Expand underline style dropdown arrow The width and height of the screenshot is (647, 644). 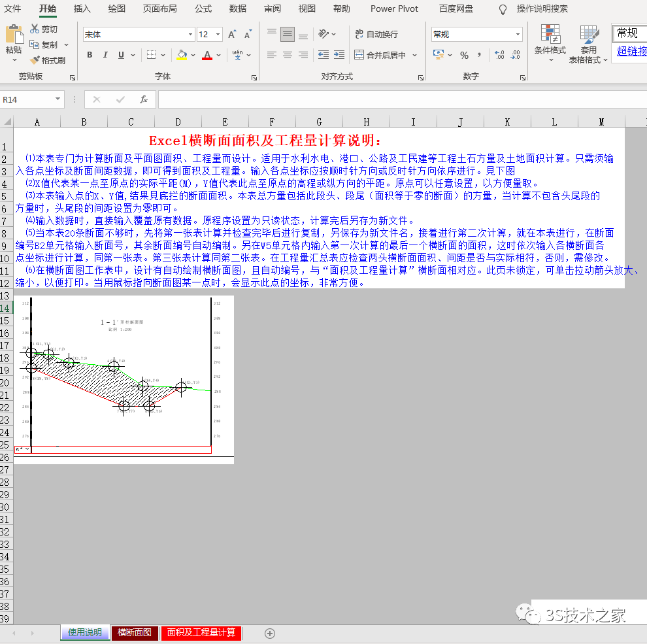click(133, 55)
